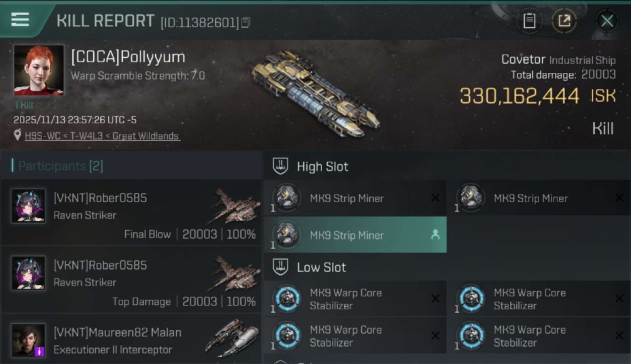
Task: Open Pollyyum's character portrait
Action: pos(39,70)
